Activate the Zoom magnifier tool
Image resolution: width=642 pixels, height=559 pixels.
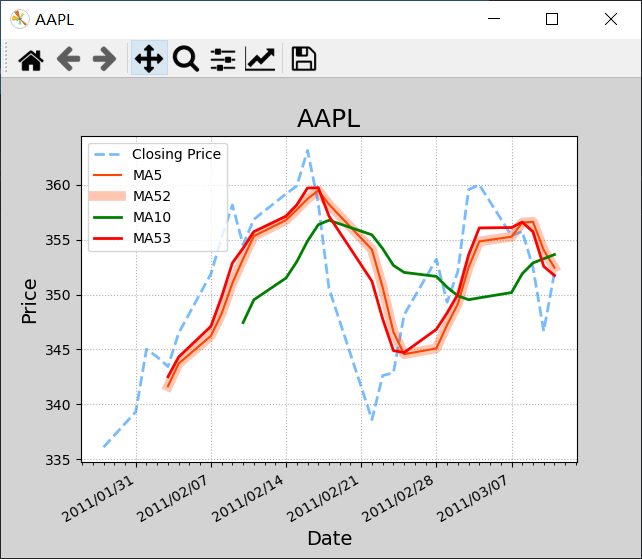pyautogui.click(x=186, y=59)
